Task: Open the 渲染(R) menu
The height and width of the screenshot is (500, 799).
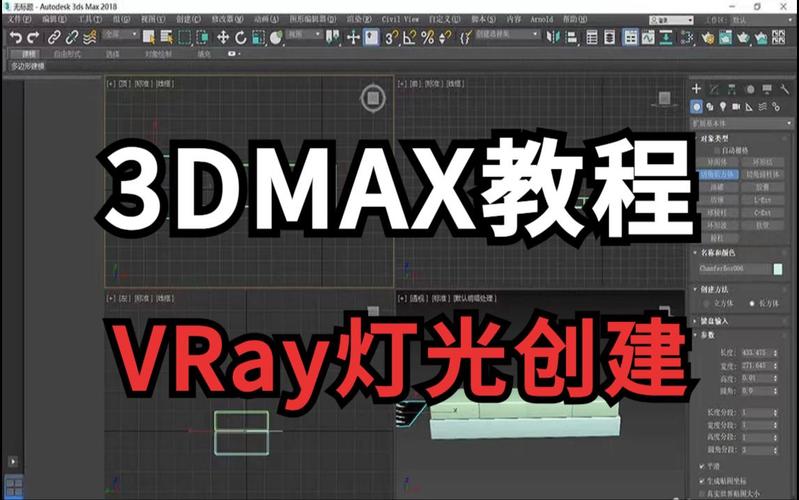Action: 359,19
